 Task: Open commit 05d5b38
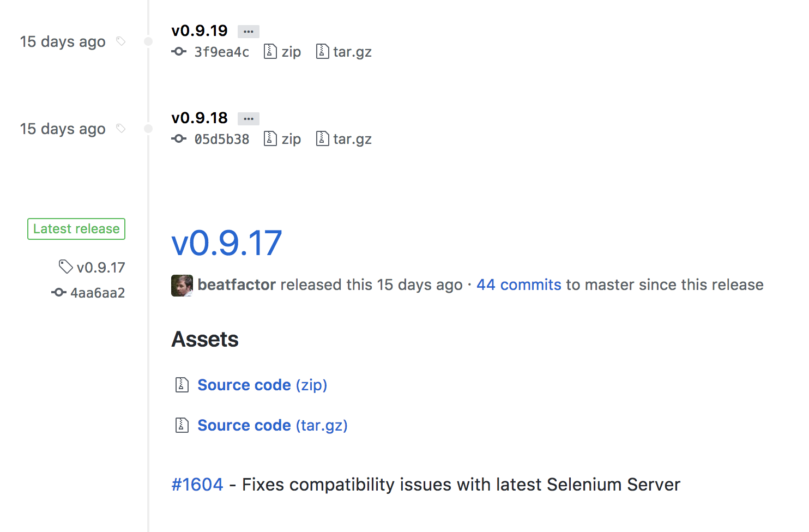pos(222,140)
